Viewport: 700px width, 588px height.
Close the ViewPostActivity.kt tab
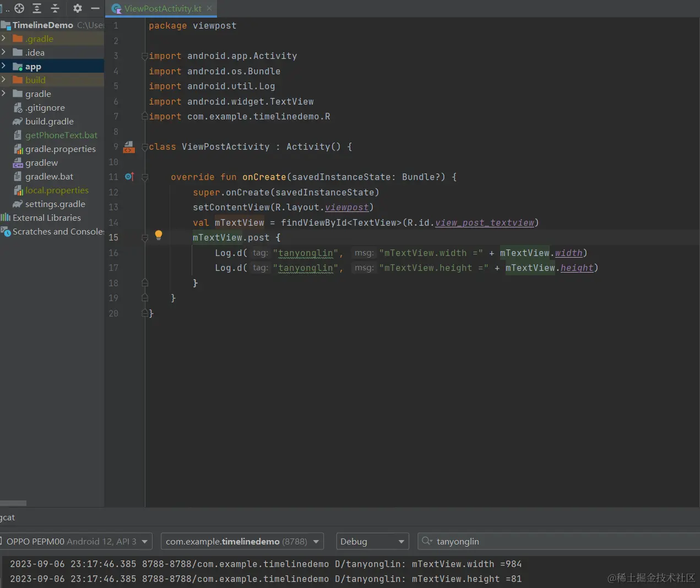click(x=209, y=8)
